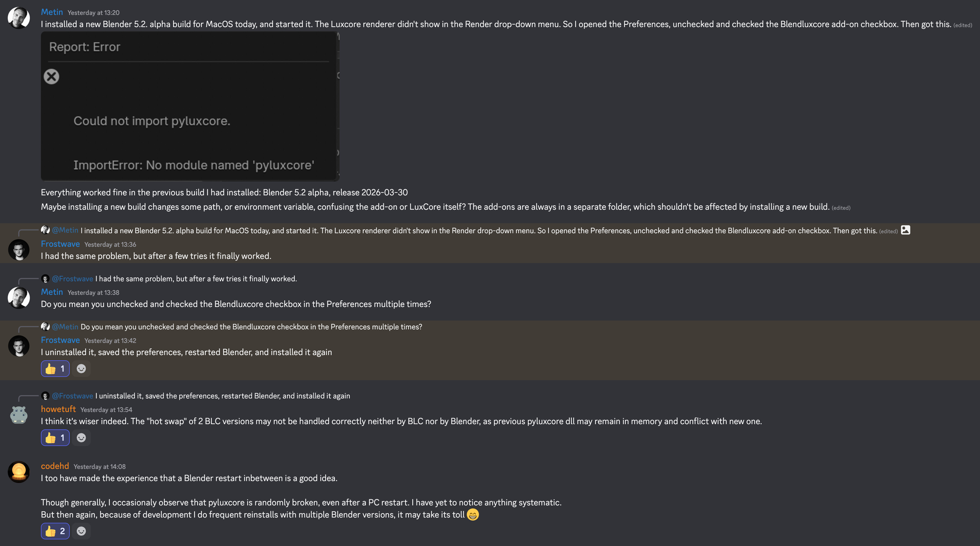Click Frostwave's avatar at 13:36 message
The image size is (980, 546).
pyautogui.click(x=19, y=250)
